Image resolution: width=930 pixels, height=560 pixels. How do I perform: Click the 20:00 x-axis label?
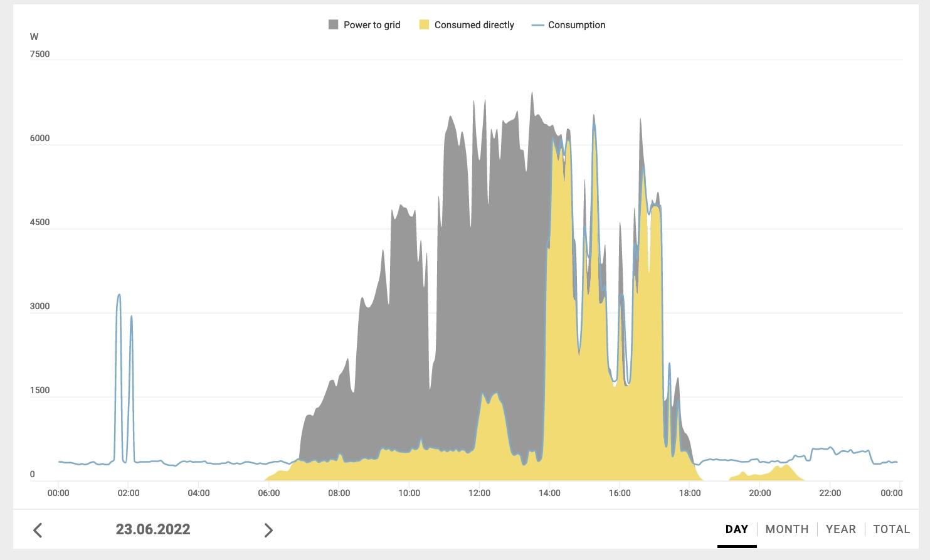coord(759,494)
